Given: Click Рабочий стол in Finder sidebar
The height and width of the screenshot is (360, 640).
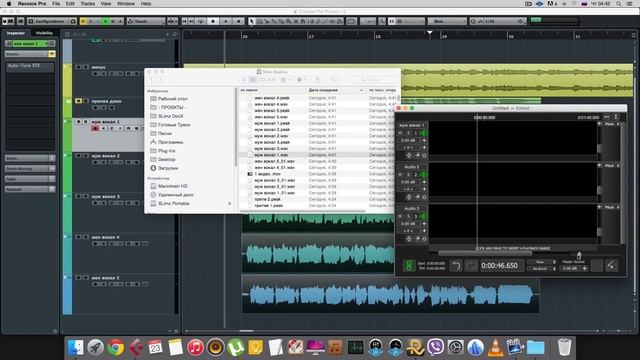Looking at the screenshot, I should [x=173, y=99].
